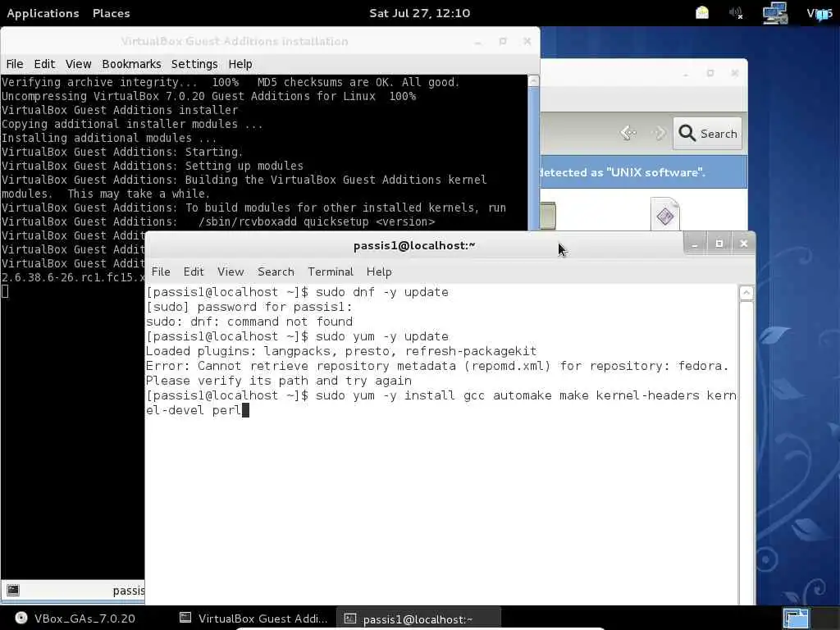Open File menu in Guest Additions installation window
Screen dimensions: 840x630
[15, 64]
